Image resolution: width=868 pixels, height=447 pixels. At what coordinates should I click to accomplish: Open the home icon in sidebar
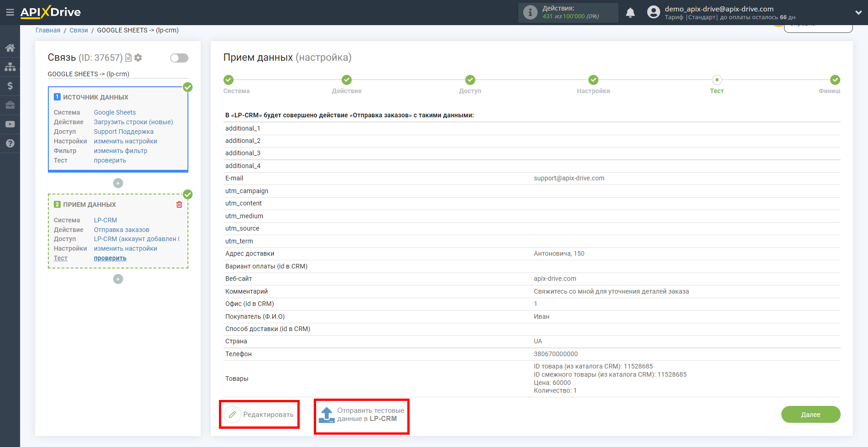pyautogui.click(x=10, y=47)
